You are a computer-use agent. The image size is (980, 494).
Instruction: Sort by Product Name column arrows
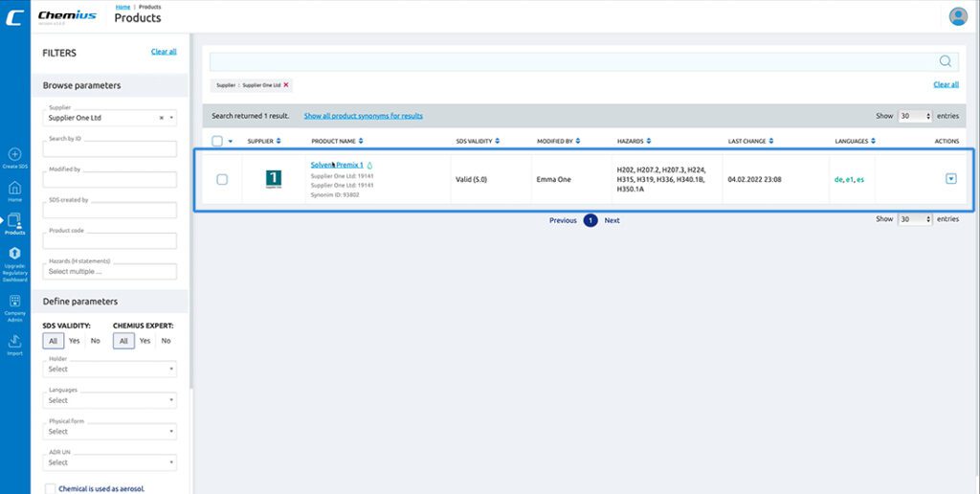360,142
